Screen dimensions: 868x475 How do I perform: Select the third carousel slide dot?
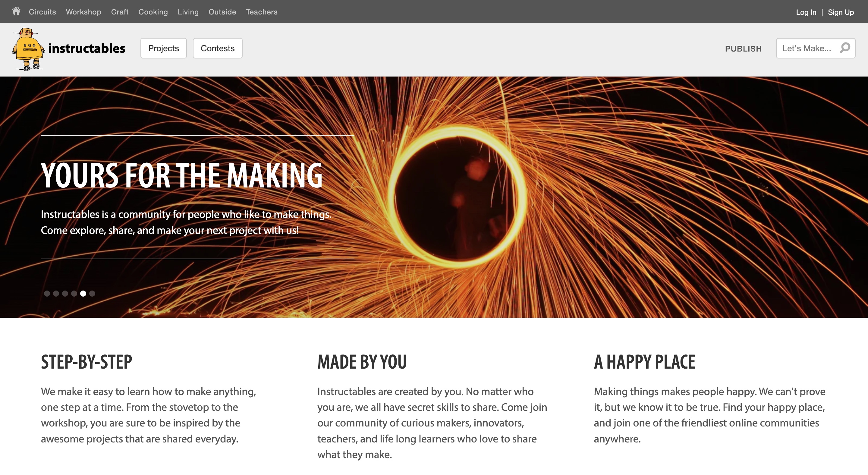tap(65, 294)
